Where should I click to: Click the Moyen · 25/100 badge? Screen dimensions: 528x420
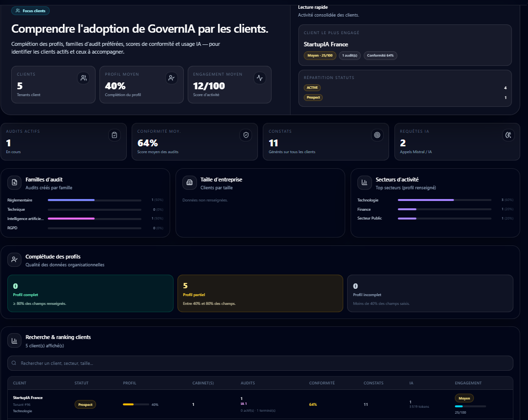pos(320,56)
